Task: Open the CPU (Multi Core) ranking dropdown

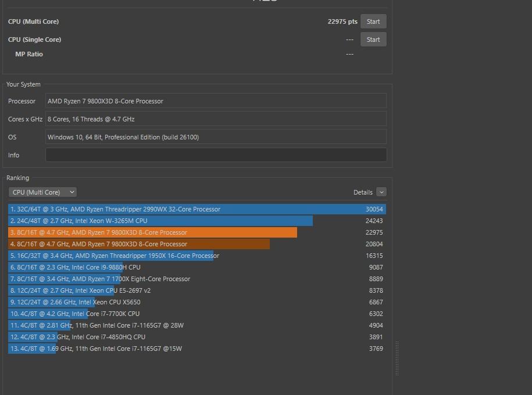Action: pyautogui.click(x=42, y=192)
